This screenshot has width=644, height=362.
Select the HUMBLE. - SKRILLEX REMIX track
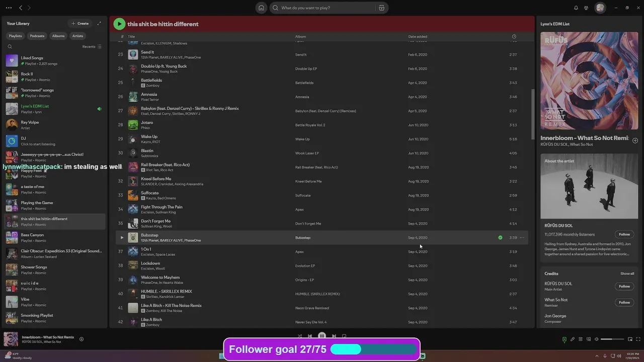[322, 294]
